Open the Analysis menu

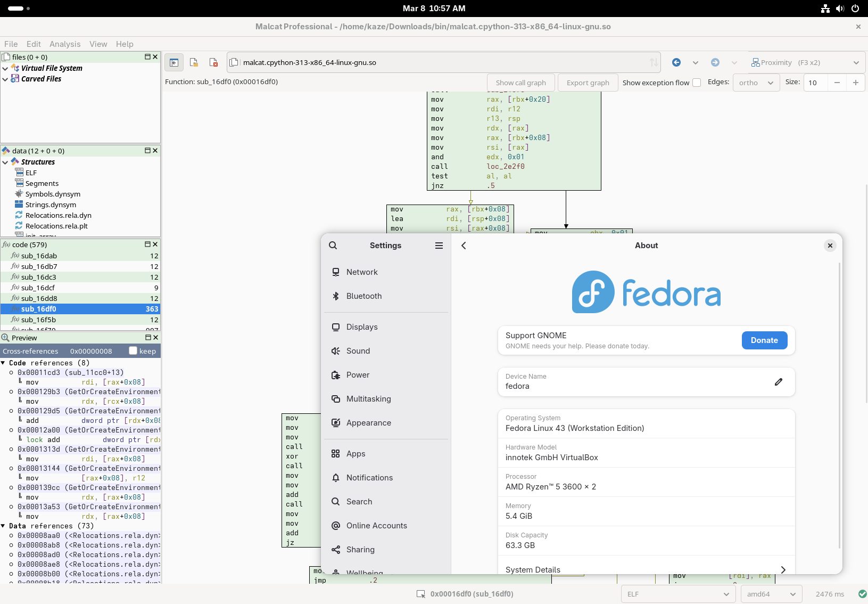coord(65,44)
